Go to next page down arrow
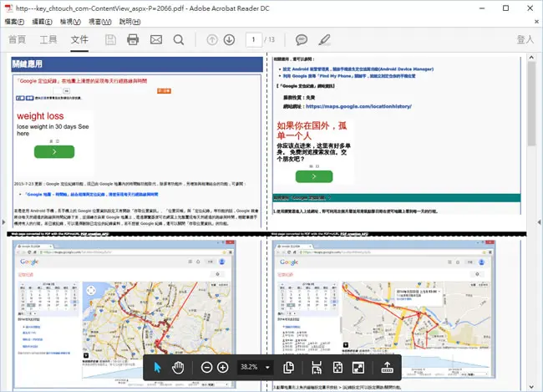The image size is (543, 392). 229,40
